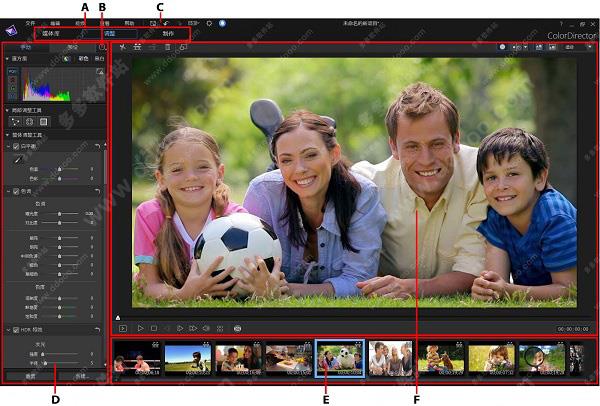Collapse the regional adjustment tools section
Viewport: 600px width, 406px height.
tap(7, 110)
